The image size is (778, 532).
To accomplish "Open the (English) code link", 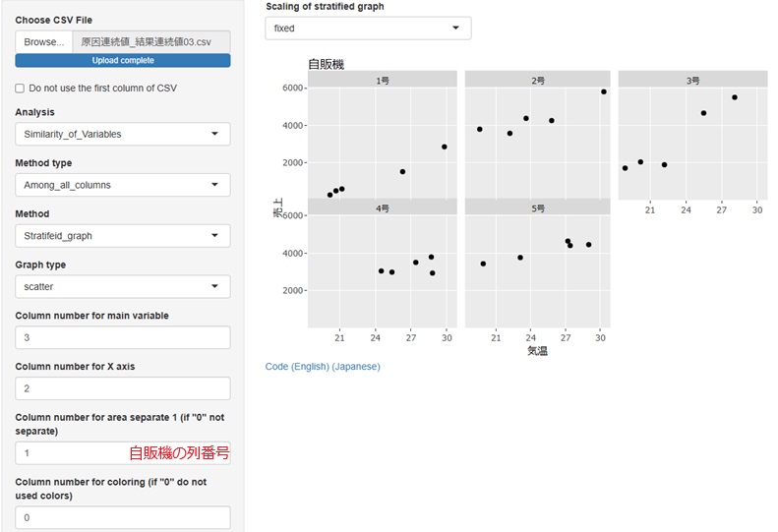I will pyautogui.click(x=310, y=367).
